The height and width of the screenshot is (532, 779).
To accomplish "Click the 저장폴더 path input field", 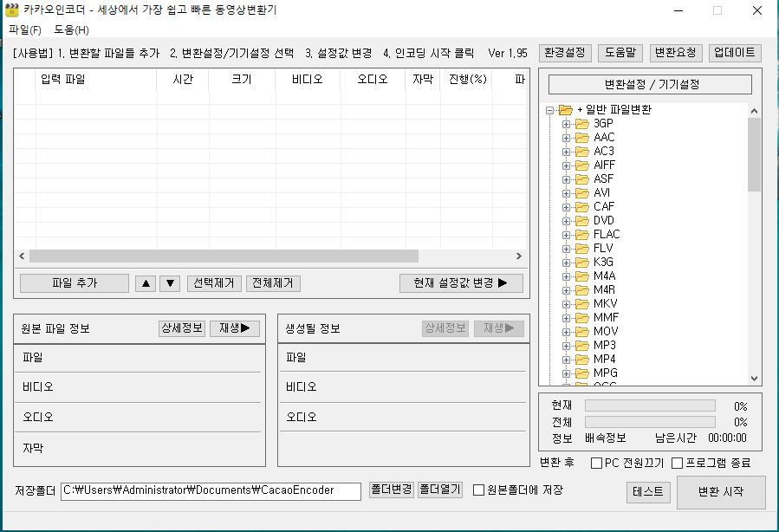I will point(211,491).
